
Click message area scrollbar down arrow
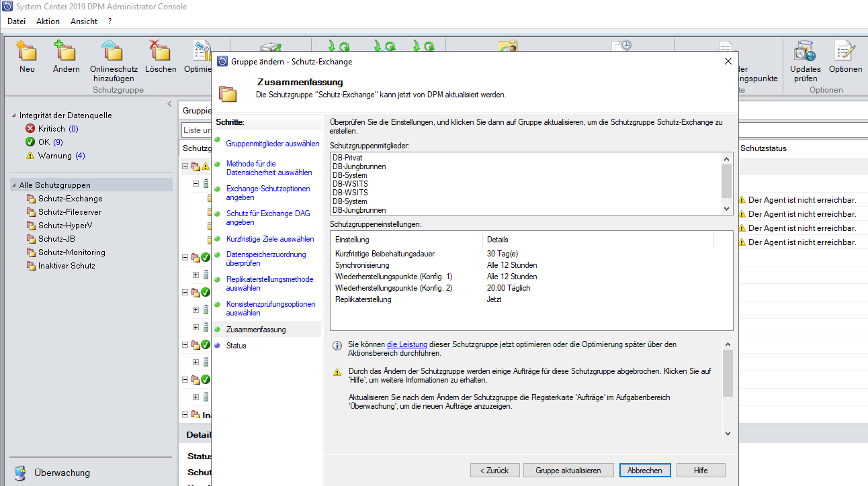[x=728, y=434]
